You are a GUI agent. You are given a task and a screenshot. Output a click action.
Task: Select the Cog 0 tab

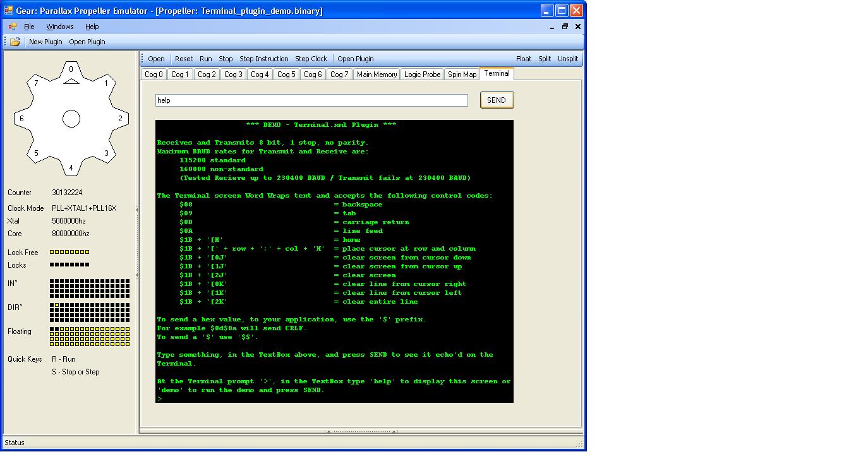pos(153,74)
